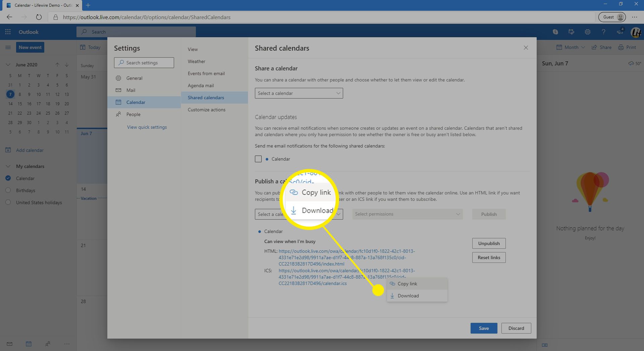Click the View quick settings link

click(x=147, y=127)
